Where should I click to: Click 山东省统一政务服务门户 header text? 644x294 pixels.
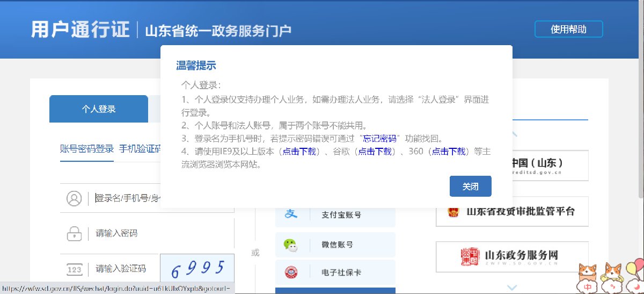[218, 31]
